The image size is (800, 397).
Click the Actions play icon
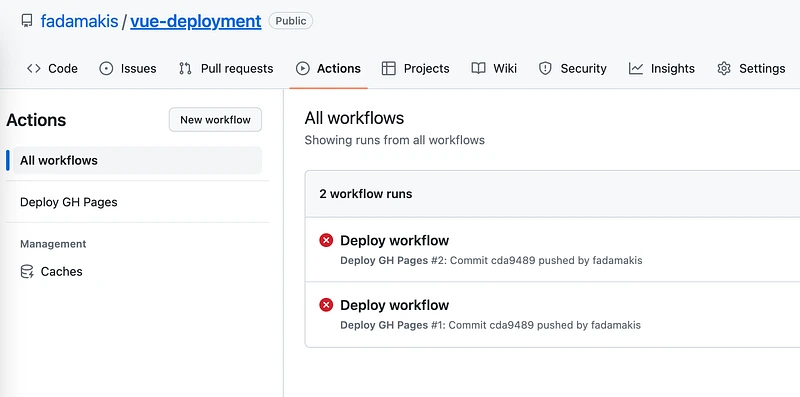303,68
